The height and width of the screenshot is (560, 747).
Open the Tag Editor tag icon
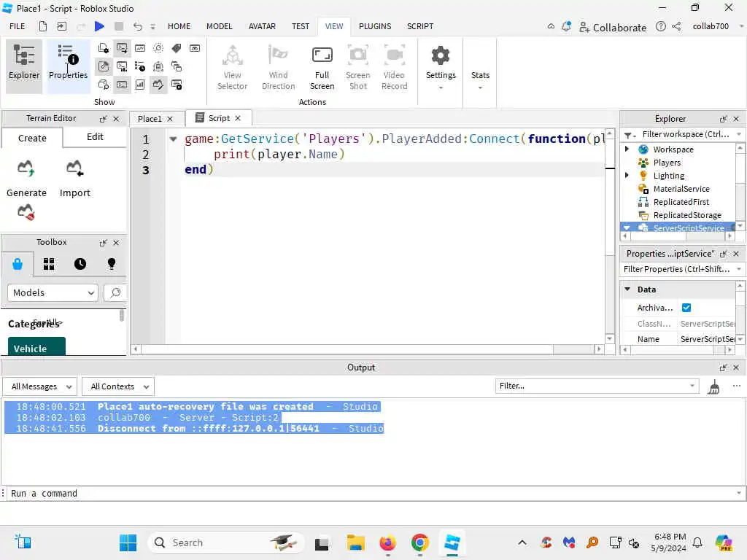[177, 48]
